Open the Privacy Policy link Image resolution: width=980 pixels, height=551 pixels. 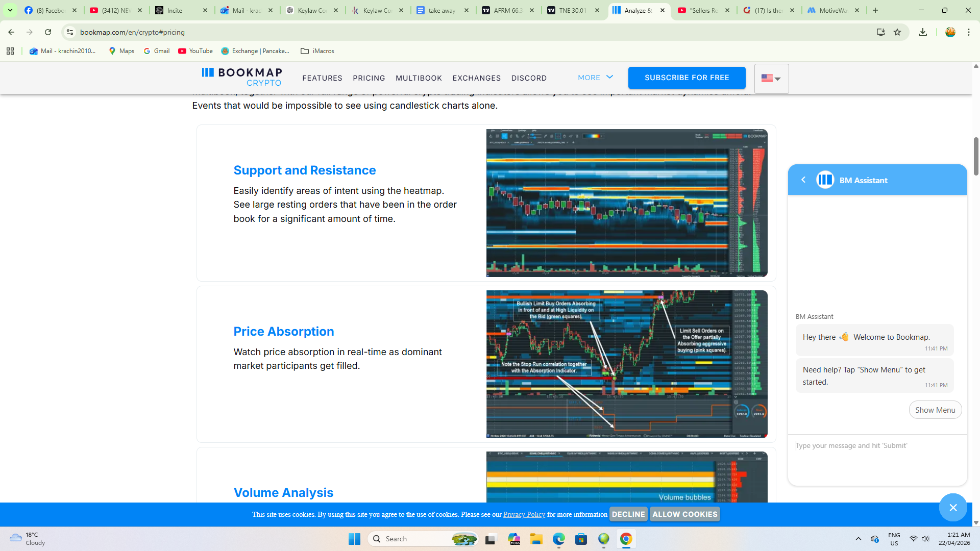point(524,514)
